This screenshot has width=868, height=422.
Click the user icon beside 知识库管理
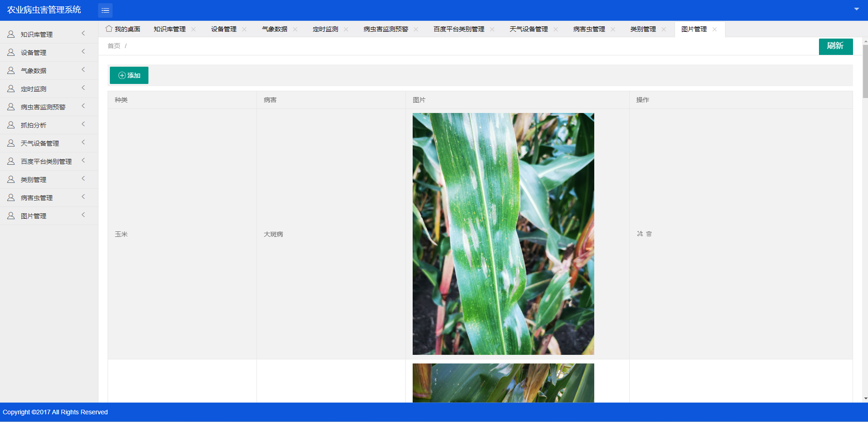click(x=11, y=34)
